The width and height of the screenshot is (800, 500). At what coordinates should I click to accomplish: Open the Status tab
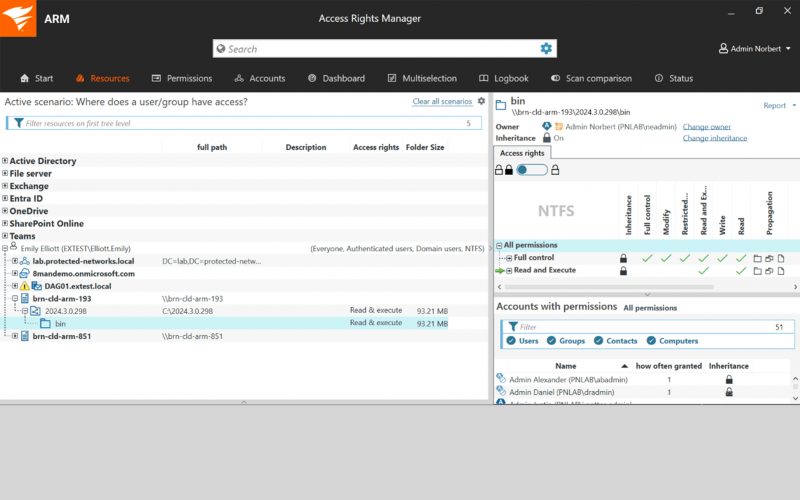coord(674,78)
